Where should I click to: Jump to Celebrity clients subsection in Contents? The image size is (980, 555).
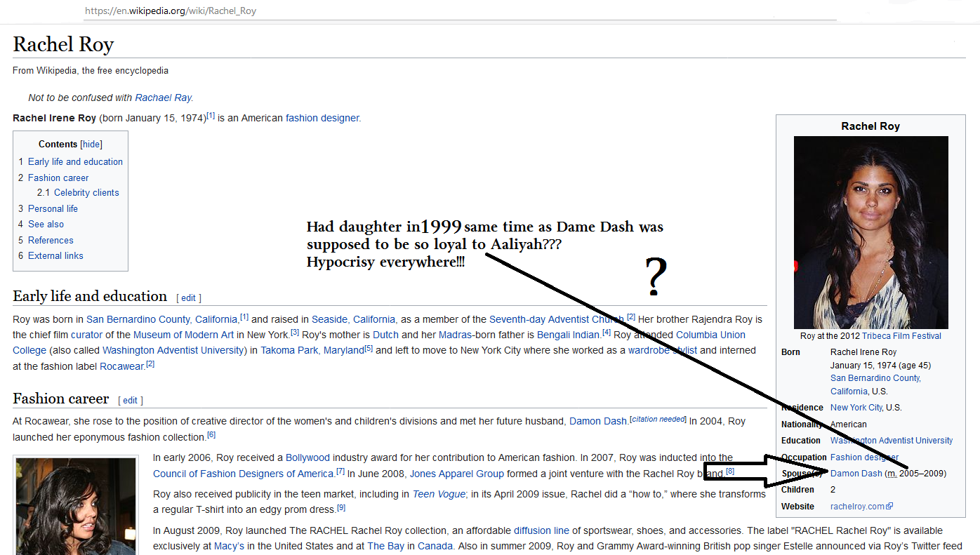[86, 192]
